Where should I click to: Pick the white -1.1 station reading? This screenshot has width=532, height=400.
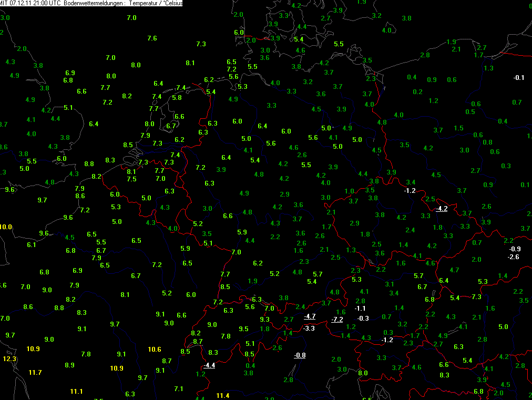click(361, 309)
